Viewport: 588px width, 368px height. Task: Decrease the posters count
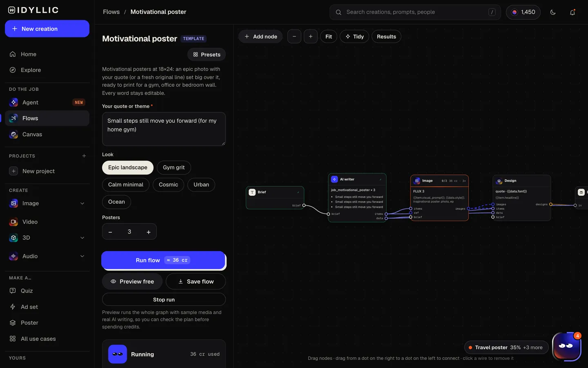[x=110, y=232]
